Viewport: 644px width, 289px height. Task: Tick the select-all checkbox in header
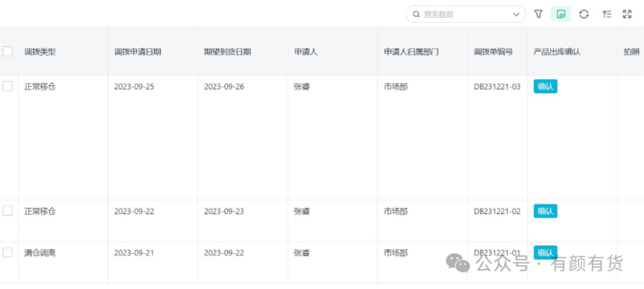pos(8,51)
